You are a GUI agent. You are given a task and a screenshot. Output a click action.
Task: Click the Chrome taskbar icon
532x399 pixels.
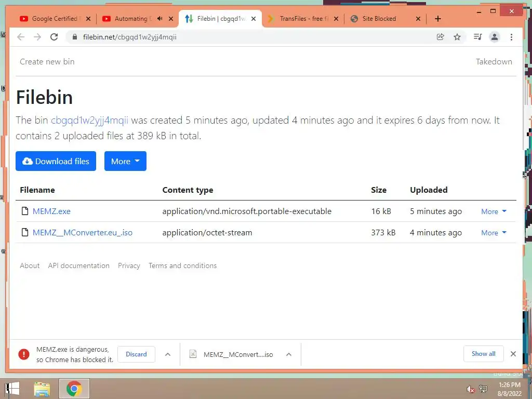click(74, 389)
